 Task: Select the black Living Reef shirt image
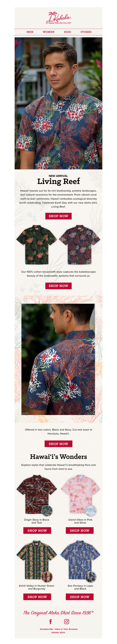(37, 245)
